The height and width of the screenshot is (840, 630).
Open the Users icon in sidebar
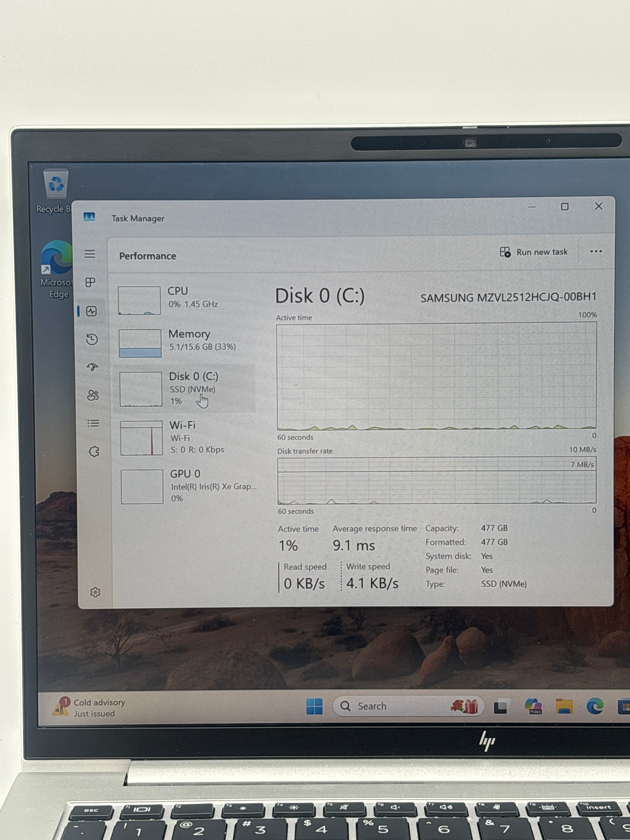click(93, 395)
